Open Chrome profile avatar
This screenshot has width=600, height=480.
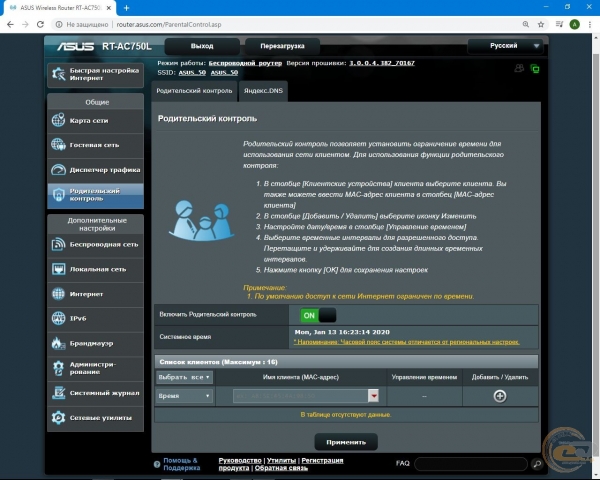click(574, 24)
